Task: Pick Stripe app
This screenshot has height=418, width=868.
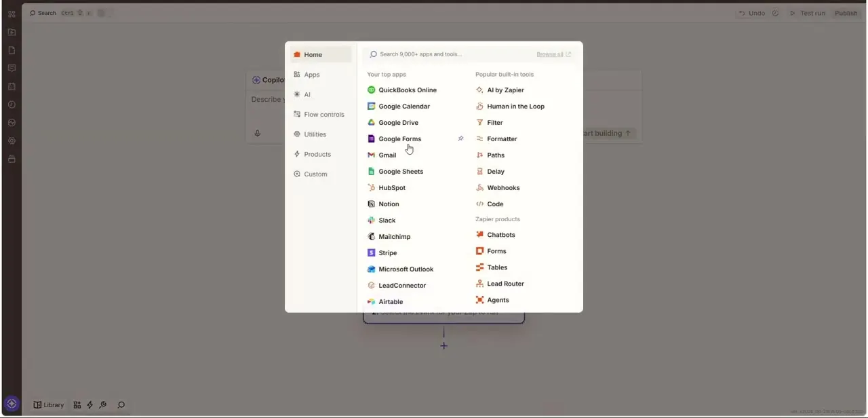Action: tap(382, 252)
